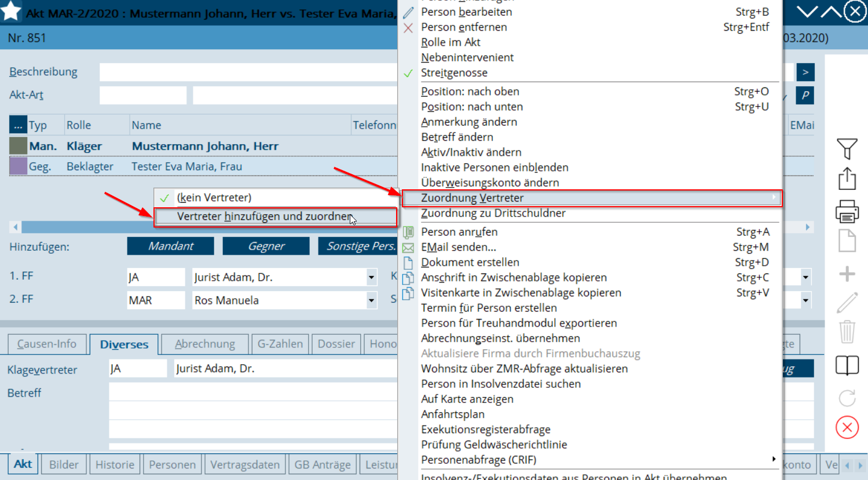Choose Überweisungskonto ändern

pos(591,182)
